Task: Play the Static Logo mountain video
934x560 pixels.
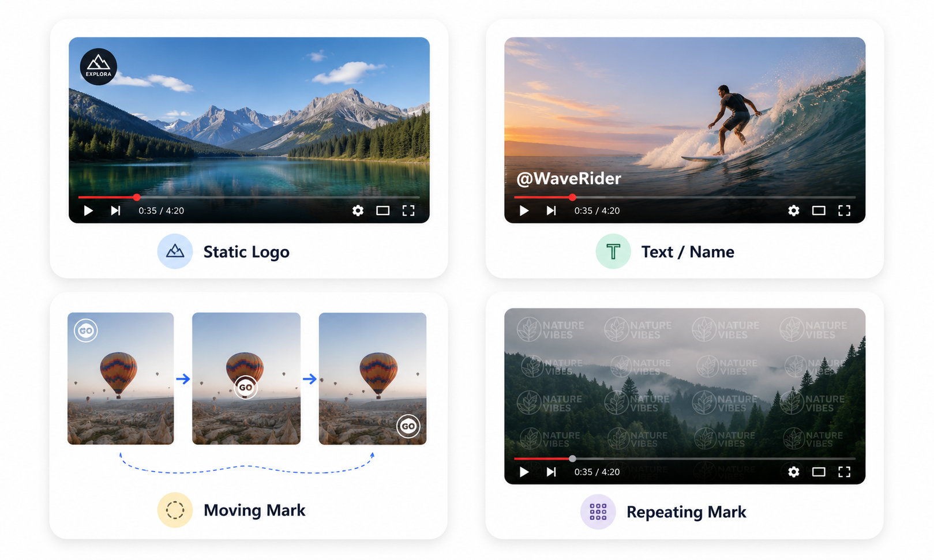Action: point(88,211)
